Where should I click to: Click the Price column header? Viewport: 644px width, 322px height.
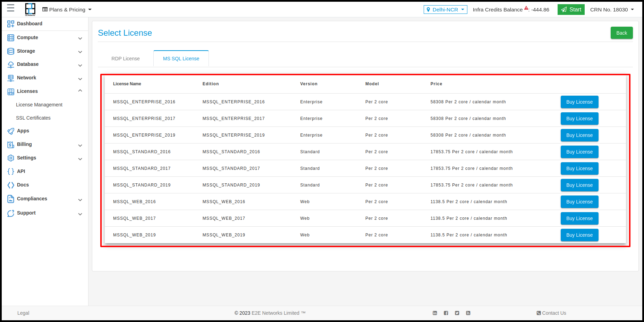coord(436,84)
